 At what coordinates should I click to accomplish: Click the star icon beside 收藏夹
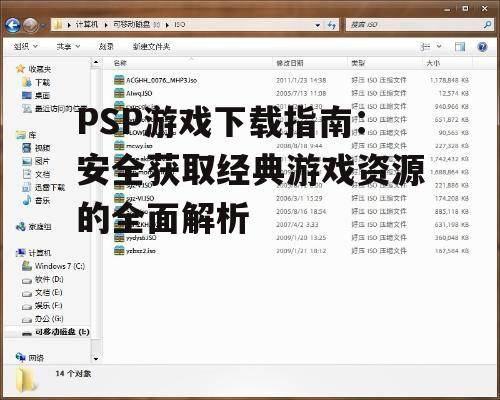[21, 69]
